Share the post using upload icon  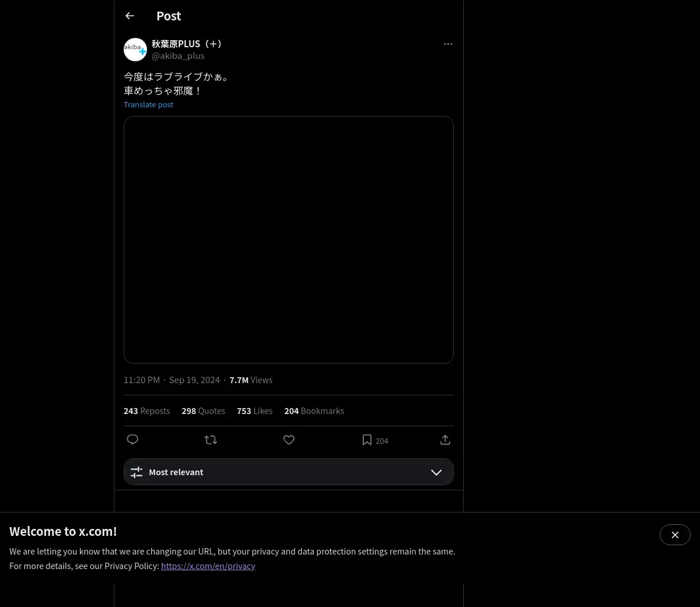click(x=445, y=440)
